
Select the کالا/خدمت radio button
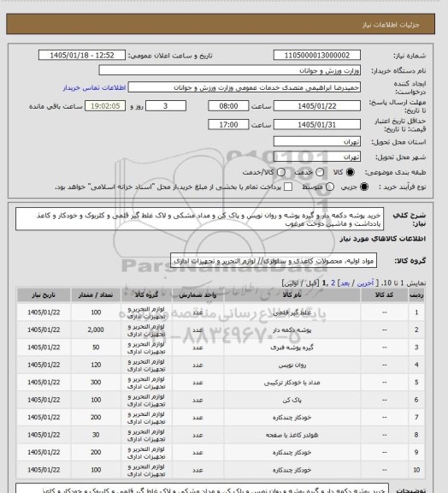point(281,172)
